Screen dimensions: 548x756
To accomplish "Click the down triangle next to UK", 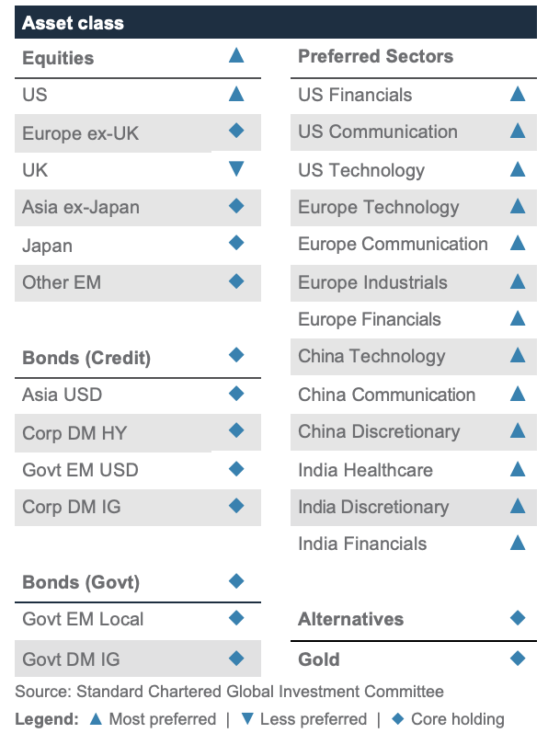I will [236, 168].
